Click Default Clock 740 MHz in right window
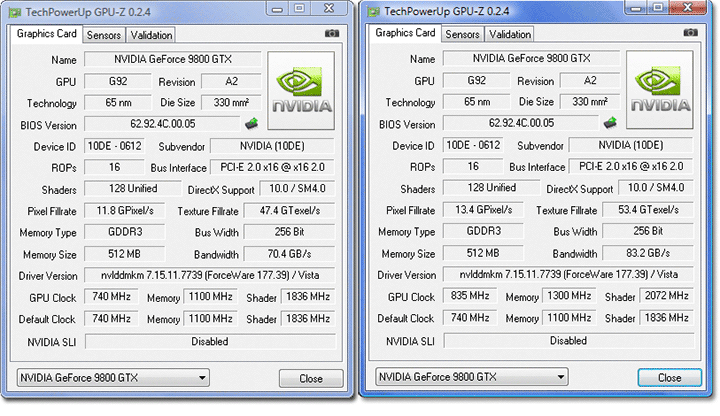Screen dimensions: 720x416 (x=470, y=318)
